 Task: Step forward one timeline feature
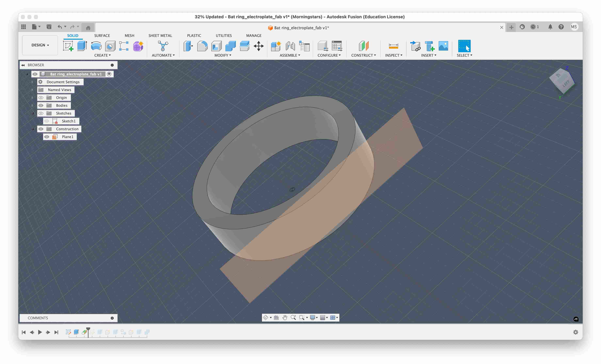tap(48, 332)
